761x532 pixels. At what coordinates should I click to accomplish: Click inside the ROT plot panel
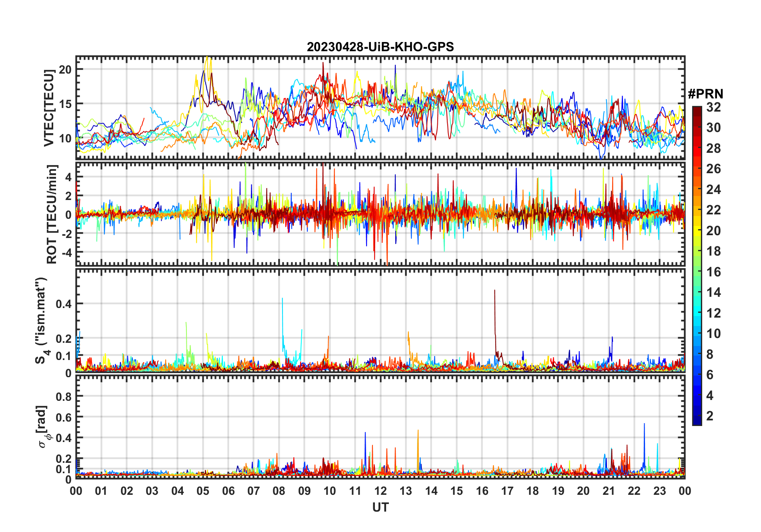pyautogui.click(x=380, y=214)
